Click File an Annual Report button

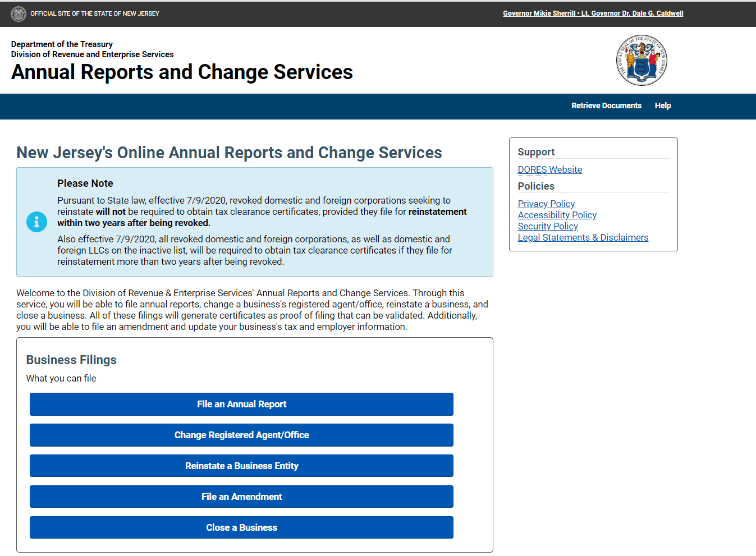point(241,404)
